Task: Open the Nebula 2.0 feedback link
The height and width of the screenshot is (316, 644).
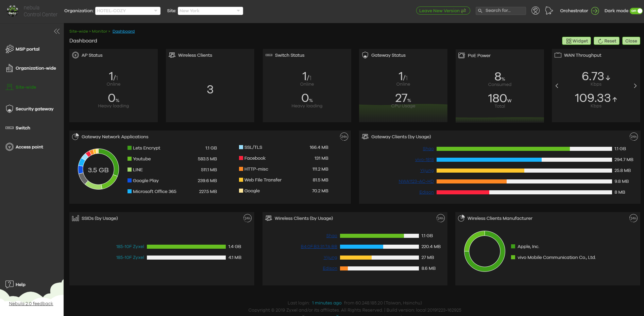Action: click(x=31, y=304)
